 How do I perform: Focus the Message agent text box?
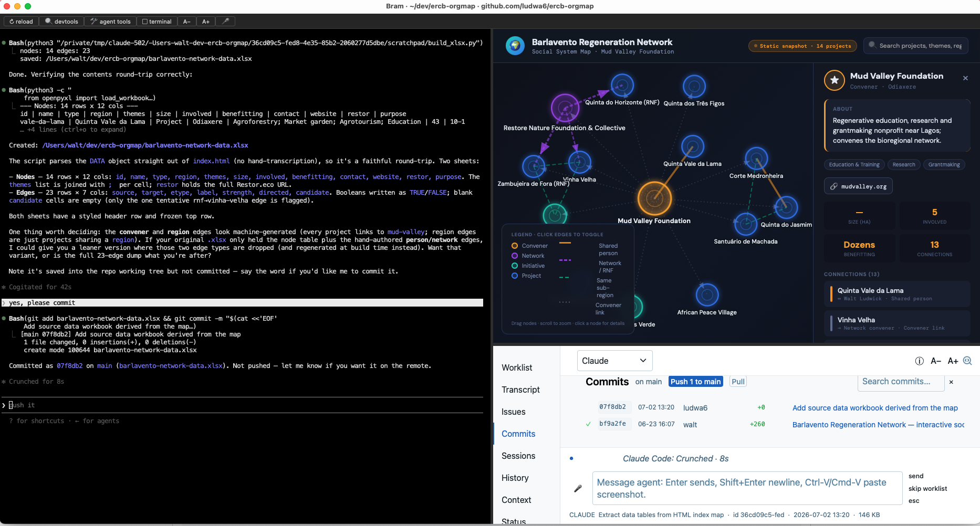tap(747, 488)
